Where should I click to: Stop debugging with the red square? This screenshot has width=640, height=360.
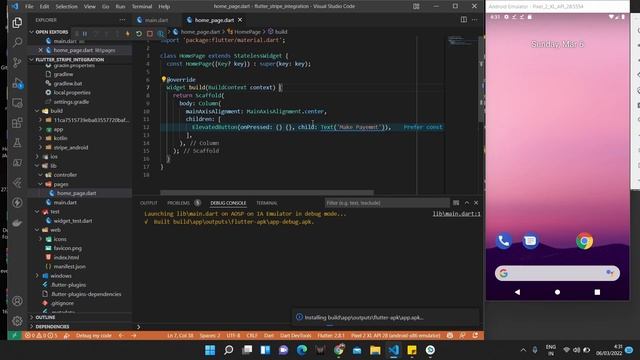[x=150, y=33]
